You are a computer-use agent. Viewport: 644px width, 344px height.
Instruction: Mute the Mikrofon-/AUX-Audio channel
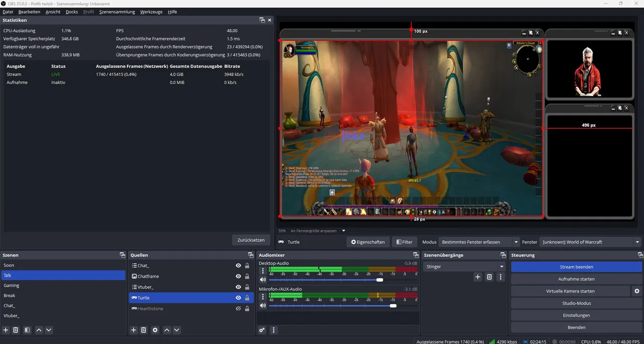262,306
